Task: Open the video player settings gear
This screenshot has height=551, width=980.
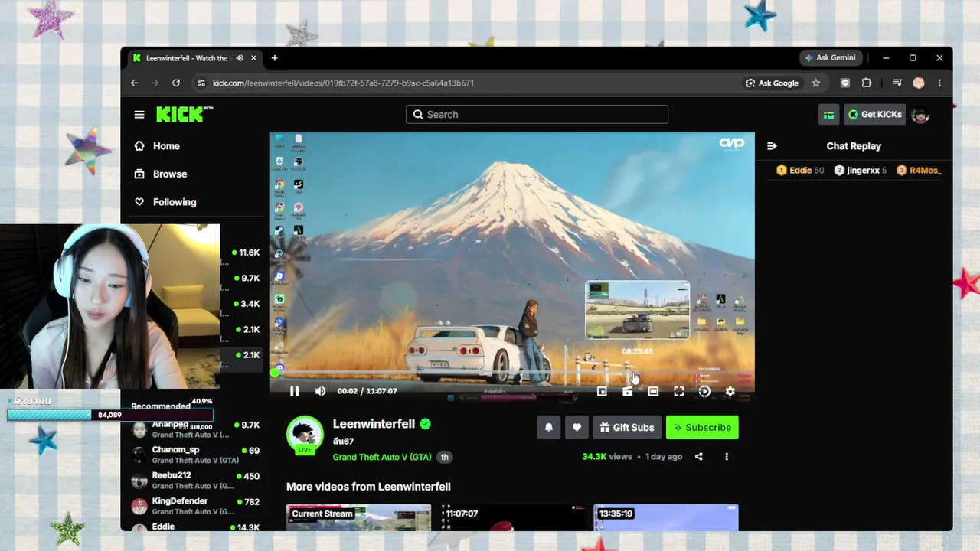Action: [730, 391]
